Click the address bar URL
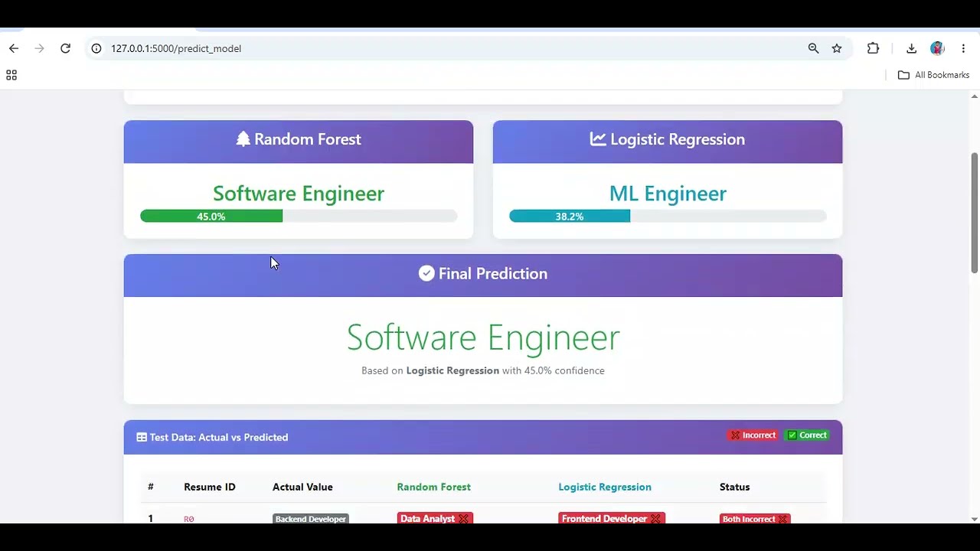Viewport: 980px width, 551px height. (176, 48)
